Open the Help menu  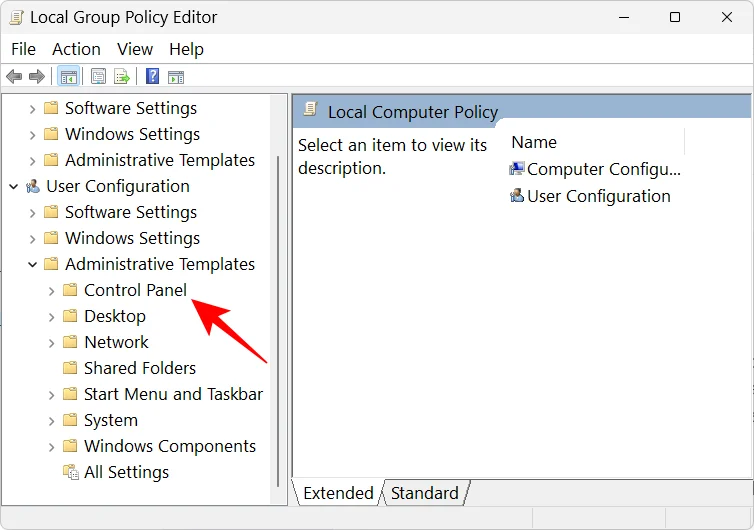point(187,49)
